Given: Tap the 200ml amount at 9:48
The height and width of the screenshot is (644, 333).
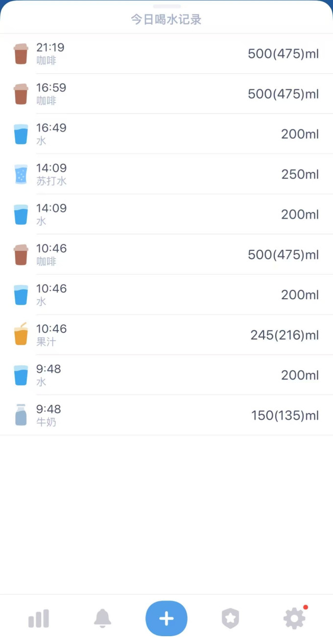Looking at the screenshot, I should [x=300, y=375].
